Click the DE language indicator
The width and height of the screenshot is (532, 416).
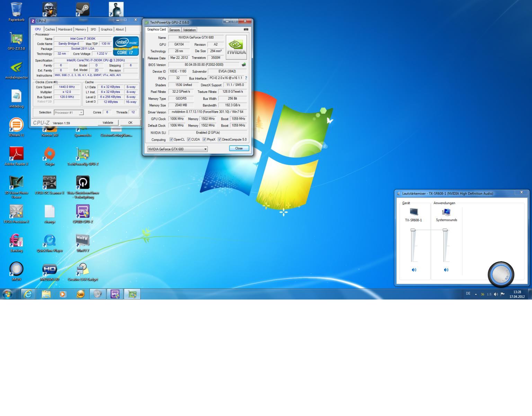[468, 294]
